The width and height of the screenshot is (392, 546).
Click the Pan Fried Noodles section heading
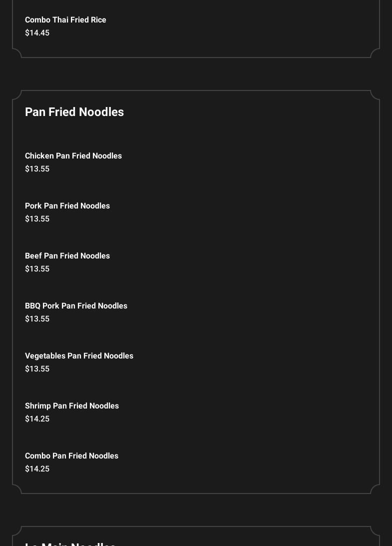coord(74,112)
